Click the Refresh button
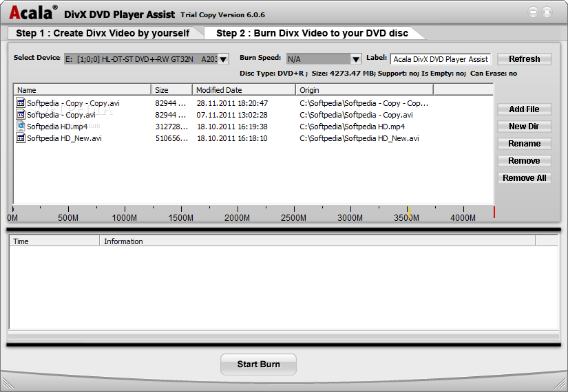 (x=524, y=58)
